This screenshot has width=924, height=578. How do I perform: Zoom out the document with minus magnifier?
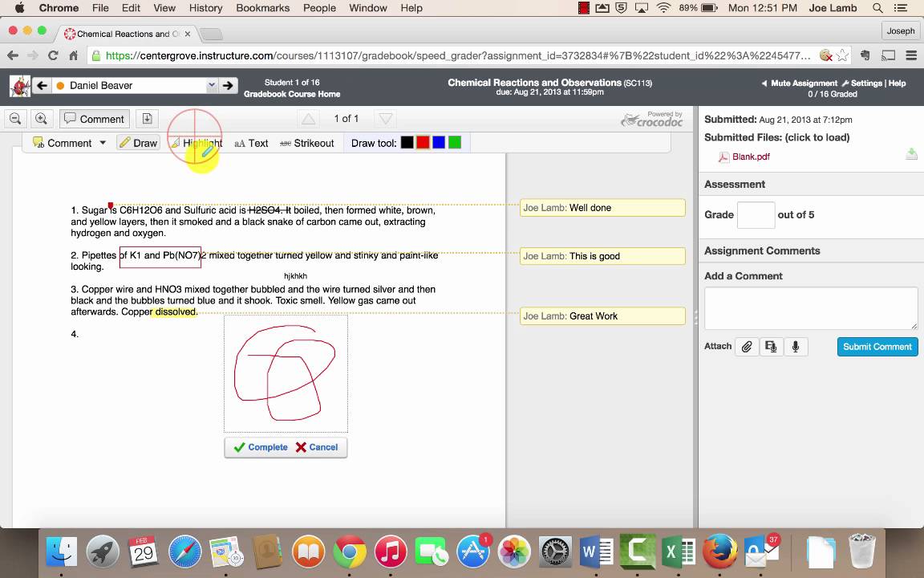point(15,119)
